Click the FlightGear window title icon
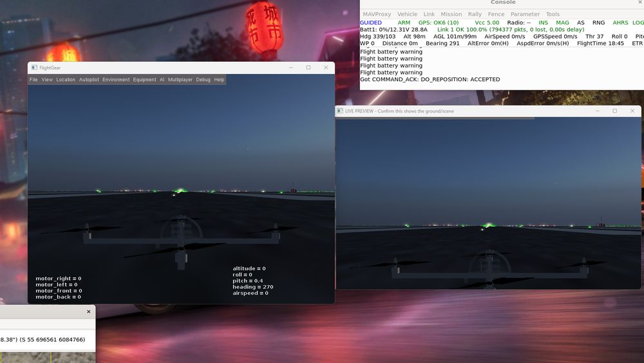 coord(34,68)
